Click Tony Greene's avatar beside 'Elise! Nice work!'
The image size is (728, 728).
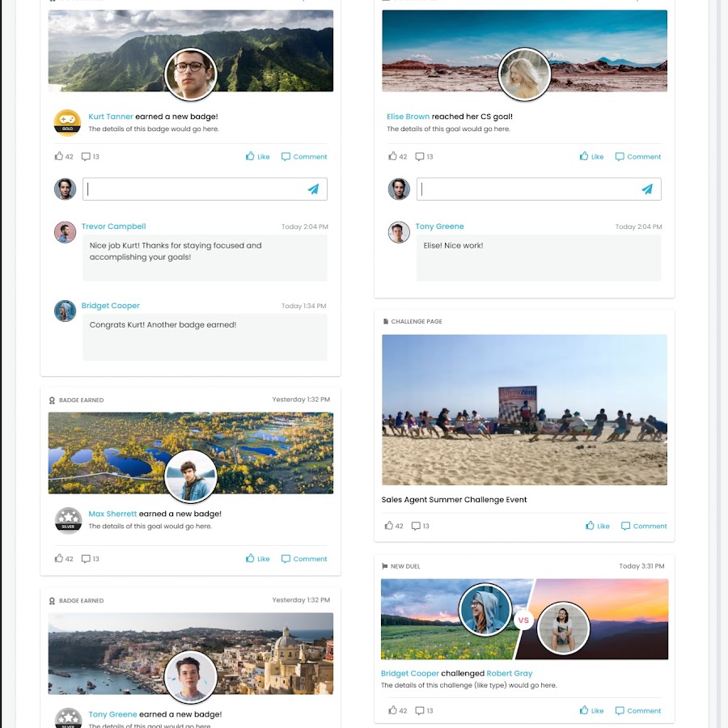[x=399, y=232]
